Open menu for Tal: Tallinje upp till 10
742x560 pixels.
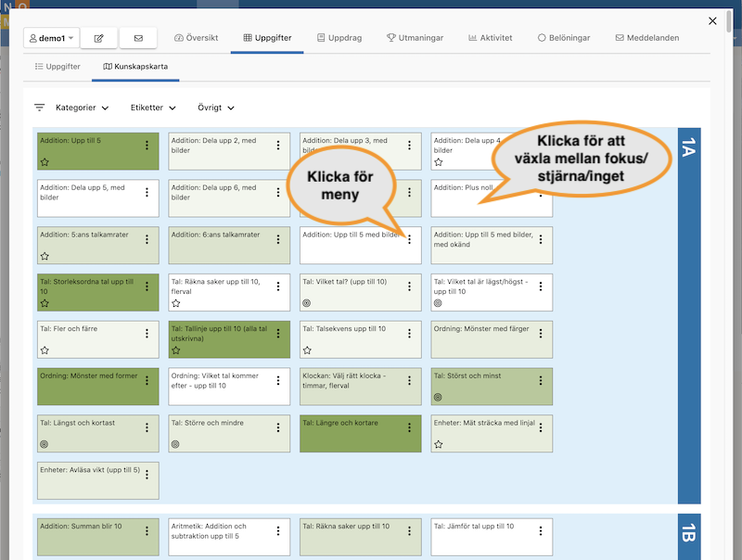[x=277, y=334]
